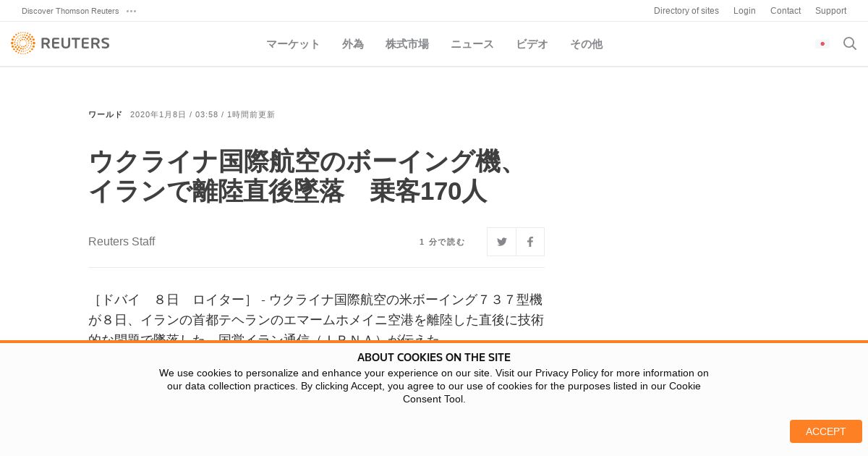Click the ABOUT COOKIES ON THE SITE heading

(x=434, y=358)
